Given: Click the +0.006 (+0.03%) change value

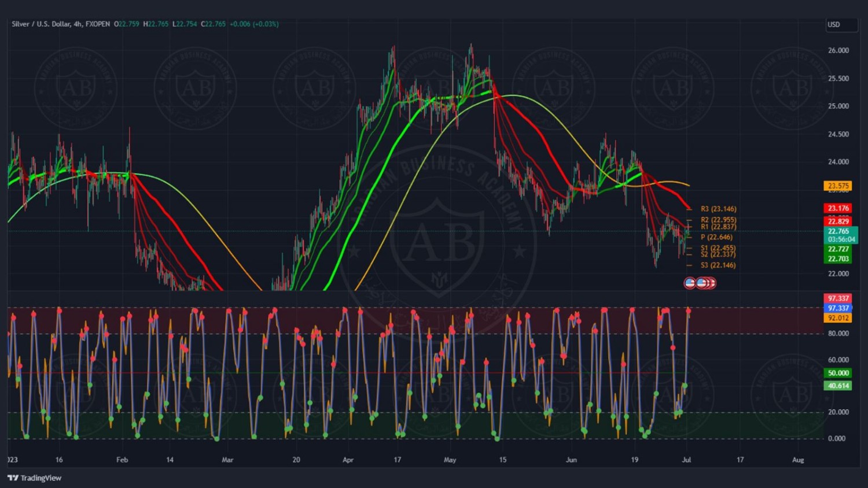Looking at the screenshot, I should (x=254, y=24).
